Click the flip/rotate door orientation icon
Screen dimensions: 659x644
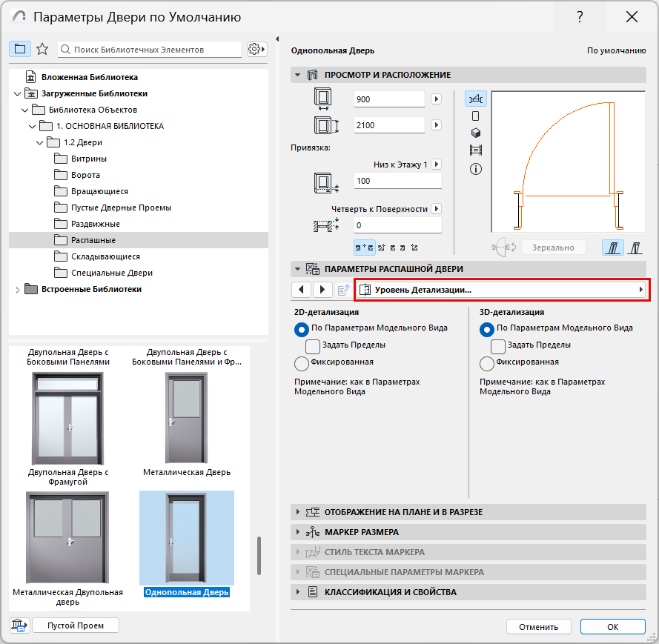(504, 248)
